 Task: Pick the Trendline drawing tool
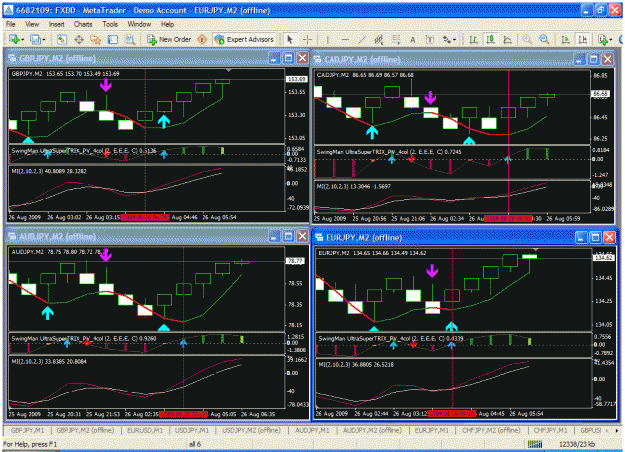point(362,39)
